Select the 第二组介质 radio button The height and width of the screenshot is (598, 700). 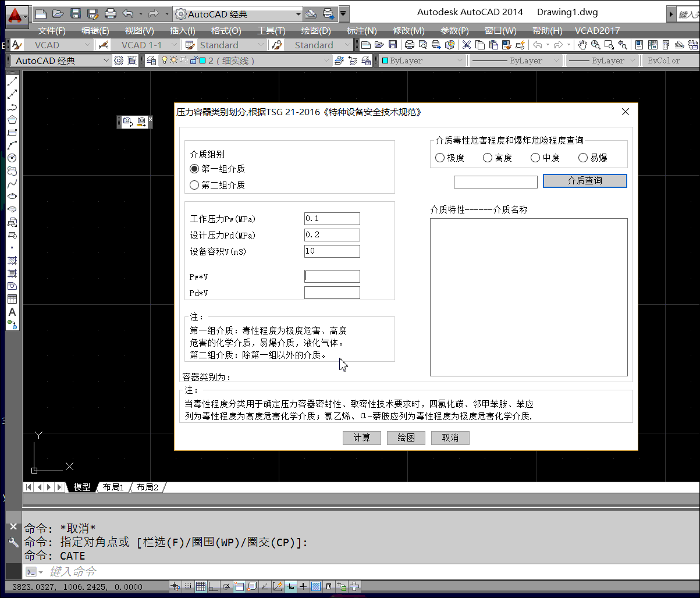(x=195, y=185)
